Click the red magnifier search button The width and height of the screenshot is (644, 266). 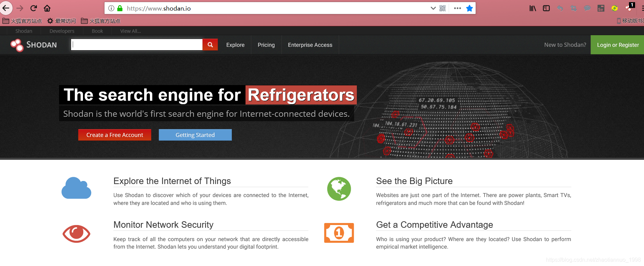click(210, 44)
